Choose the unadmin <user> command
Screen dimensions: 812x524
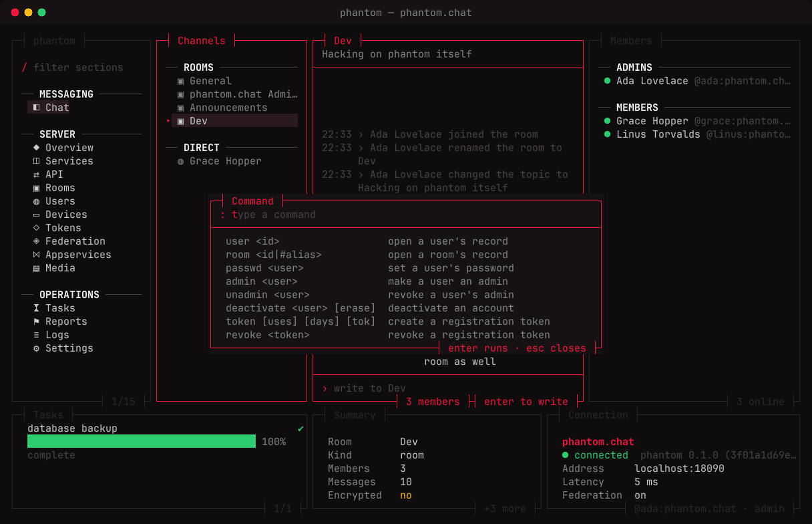(x=406, y=295)
